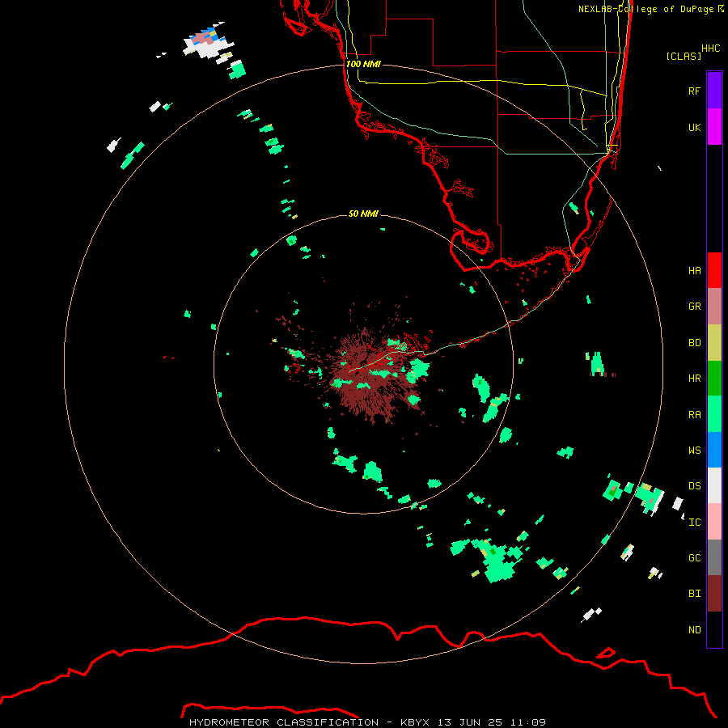Click the UK magenta legend swatch
Screen dimensions: 728x728
pos(714,126)
